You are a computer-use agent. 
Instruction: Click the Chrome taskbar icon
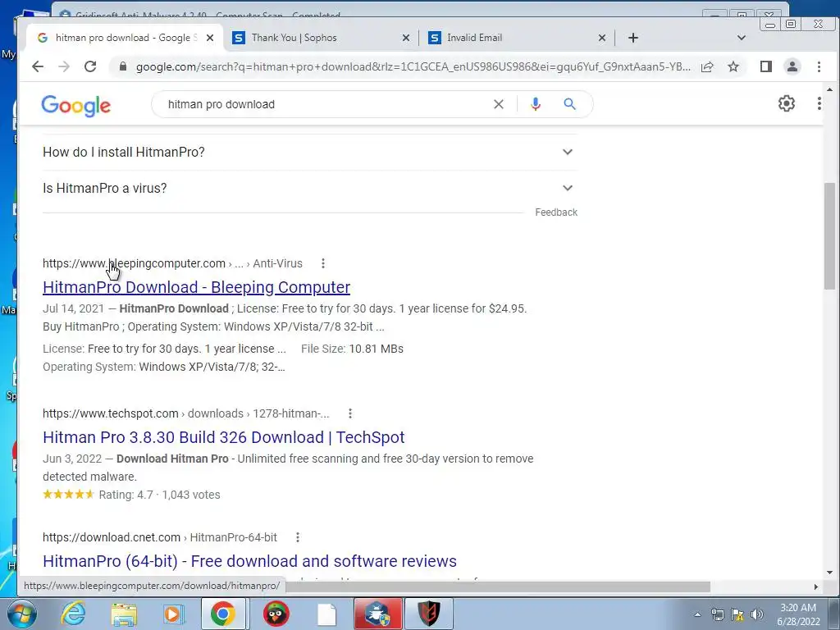click(223, 614)
